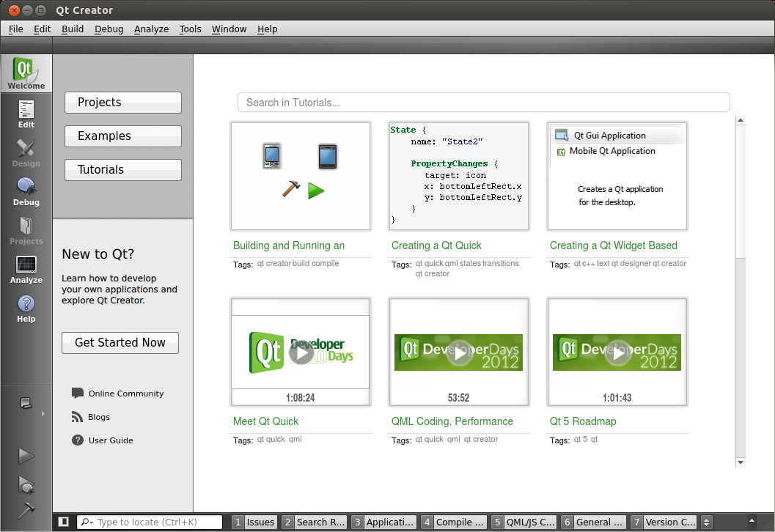Viewport: 775px width, 532px height.
Task: Build project with the hammer icon
Action: pos(26,510)
